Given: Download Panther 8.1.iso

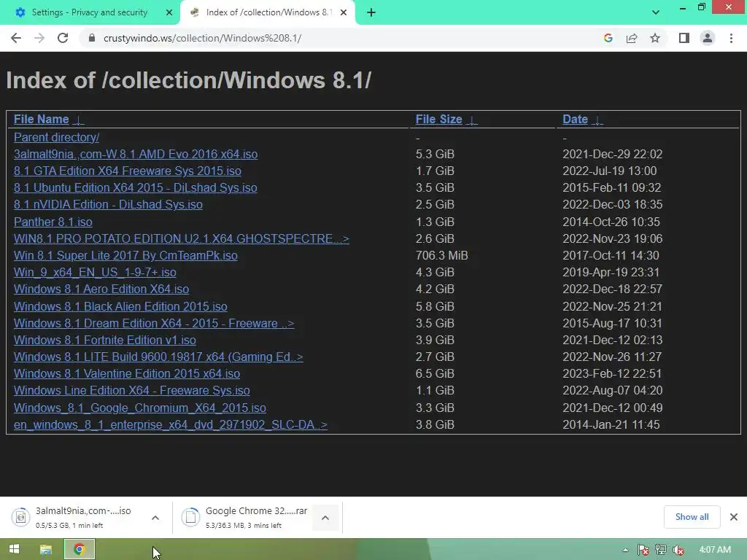Looking at the screenshot, I should 53,222.
